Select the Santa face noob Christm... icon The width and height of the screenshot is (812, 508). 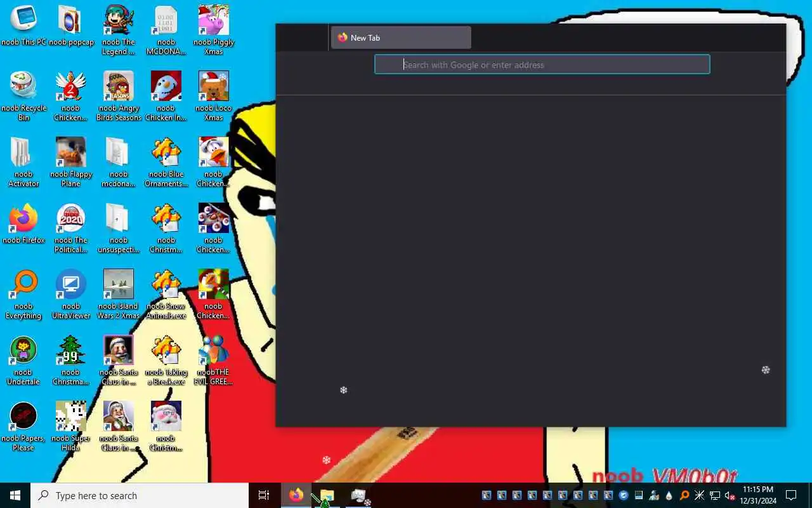coord(166,427)
